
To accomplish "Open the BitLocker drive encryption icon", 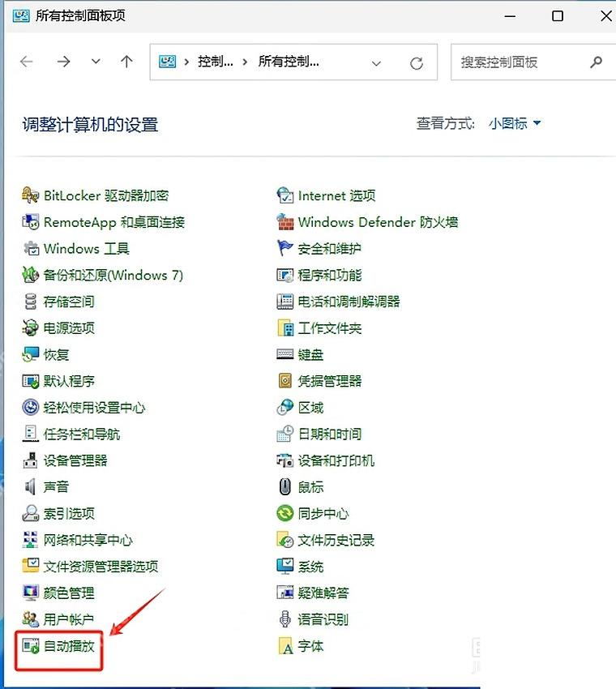I will [x=30, y=195].
